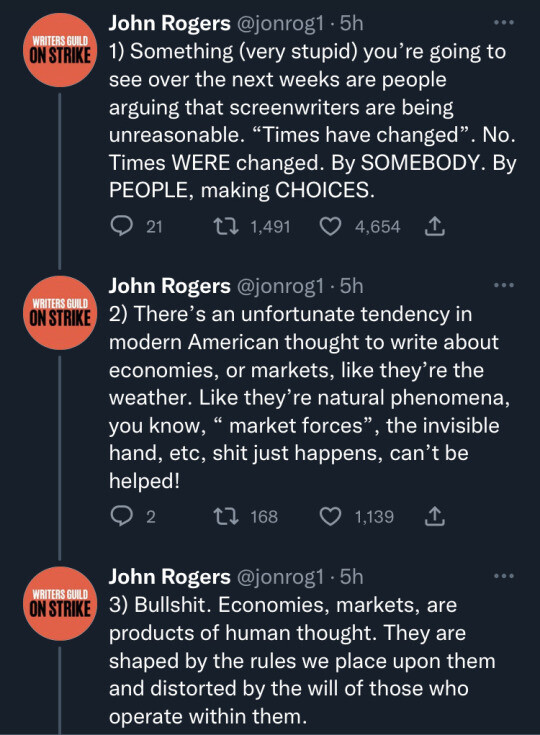Open @jonrog1 handle on second tweet
Viewport: 540px width, 735px height.
coord(280,286)
